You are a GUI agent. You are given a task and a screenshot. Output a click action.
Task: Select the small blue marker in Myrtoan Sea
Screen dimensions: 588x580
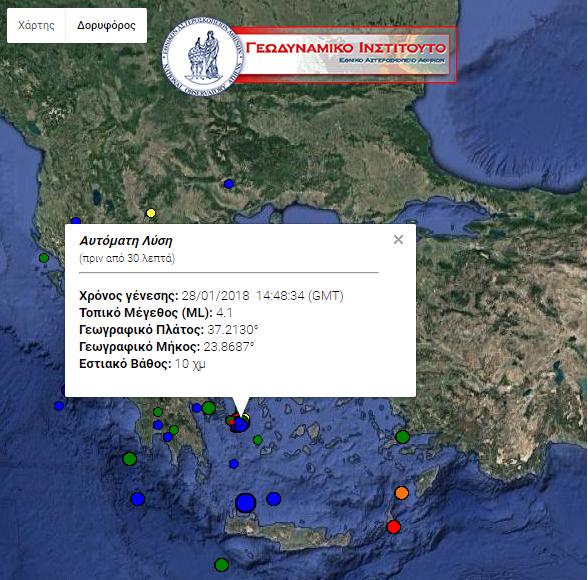234,464
